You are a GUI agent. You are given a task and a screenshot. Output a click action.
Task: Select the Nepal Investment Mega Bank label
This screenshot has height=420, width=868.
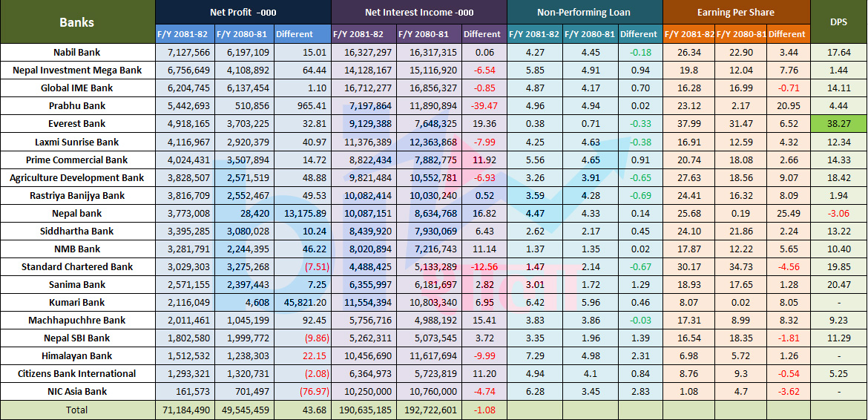[x=77, y=70]
